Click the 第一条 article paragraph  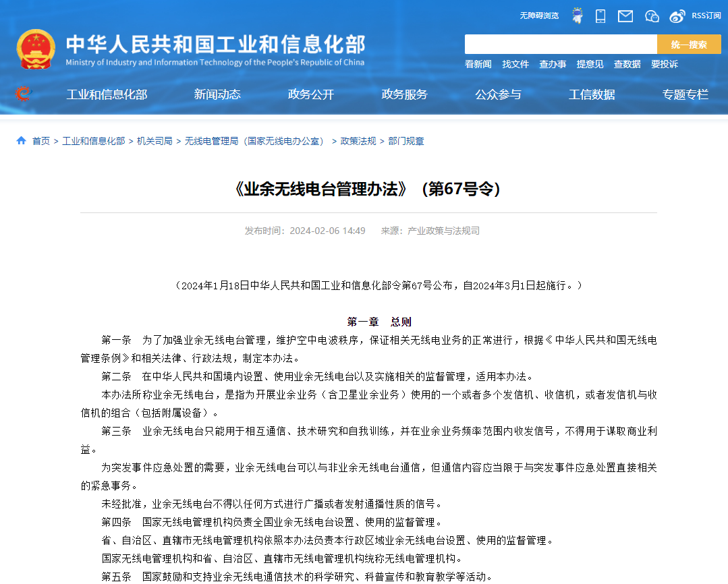[x=368, y=349]
